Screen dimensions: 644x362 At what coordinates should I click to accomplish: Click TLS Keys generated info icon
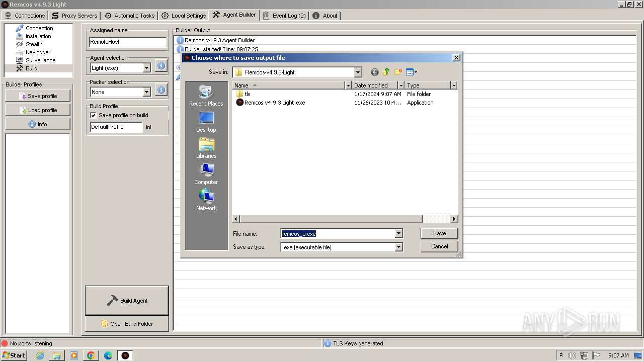(x=328, y=343)
